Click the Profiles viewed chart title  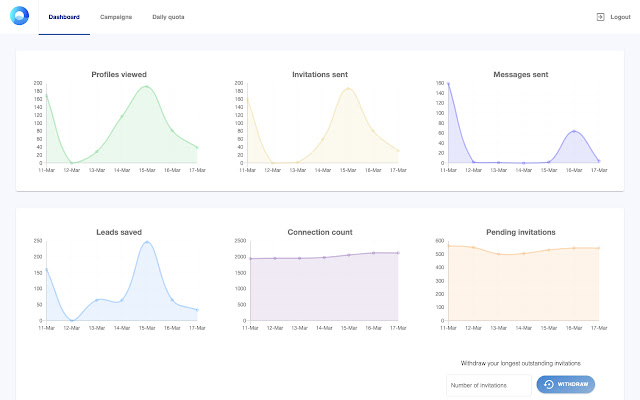click(x=119, y=74)
